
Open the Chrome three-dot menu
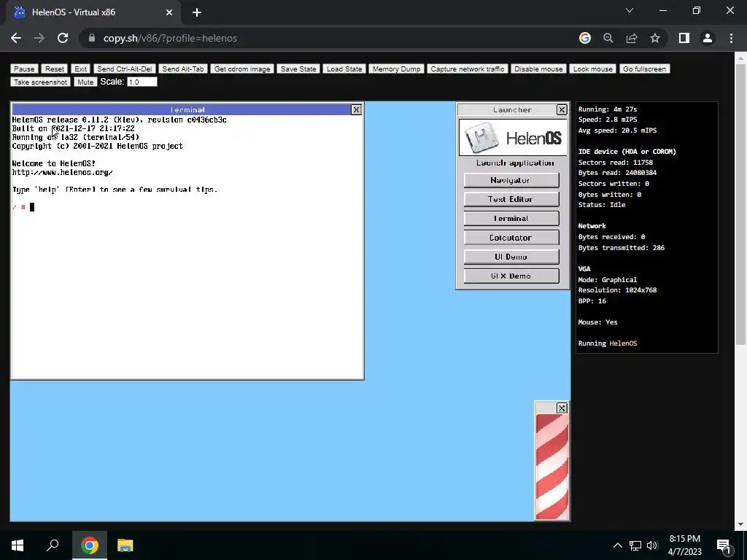click(731, 38)
